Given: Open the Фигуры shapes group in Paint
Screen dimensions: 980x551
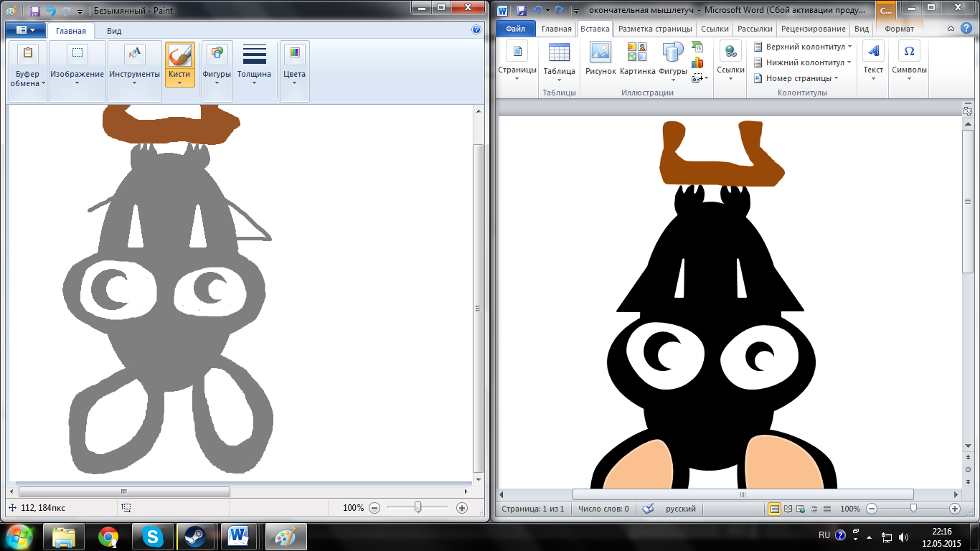Looking at the screenshot, I should coord(217,71).
